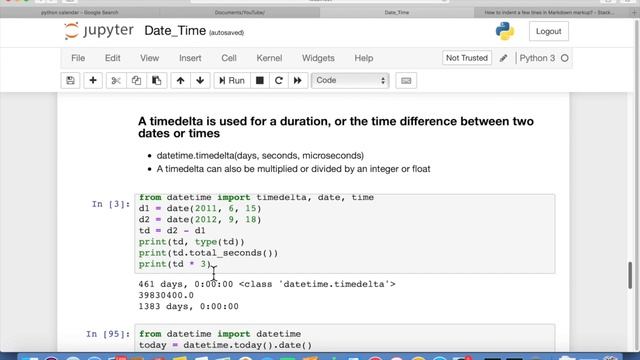Interrupt the kernel with stop icon
This screenshot has height=360, width=640.
[x=260, y=80]
